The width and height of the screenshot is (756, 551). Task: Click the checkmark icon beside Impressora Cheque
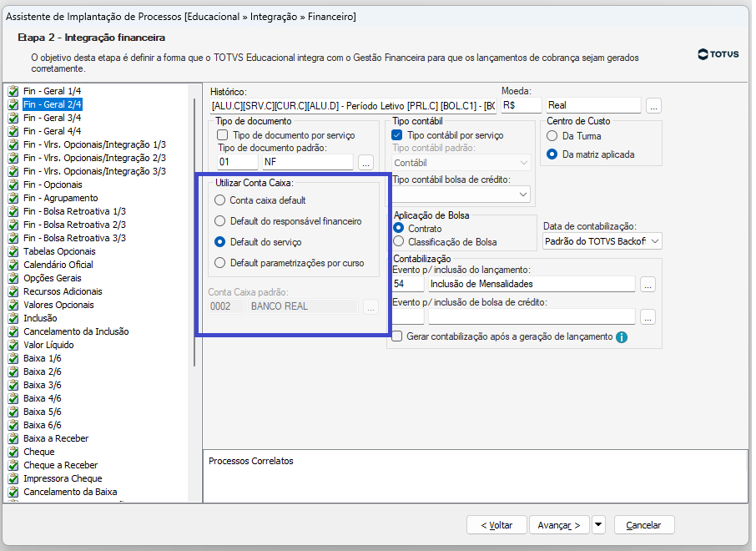click(13, 478)
